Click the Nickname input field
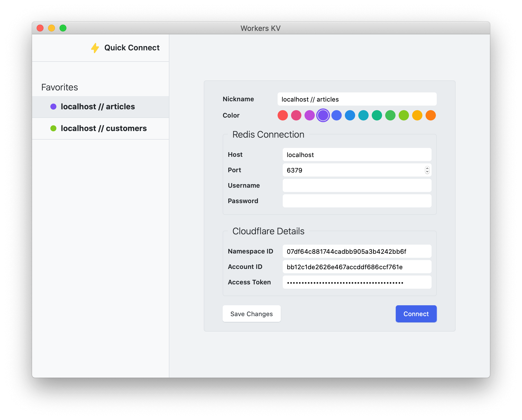Viewport: 522px width, 420px height. [357, 99]
